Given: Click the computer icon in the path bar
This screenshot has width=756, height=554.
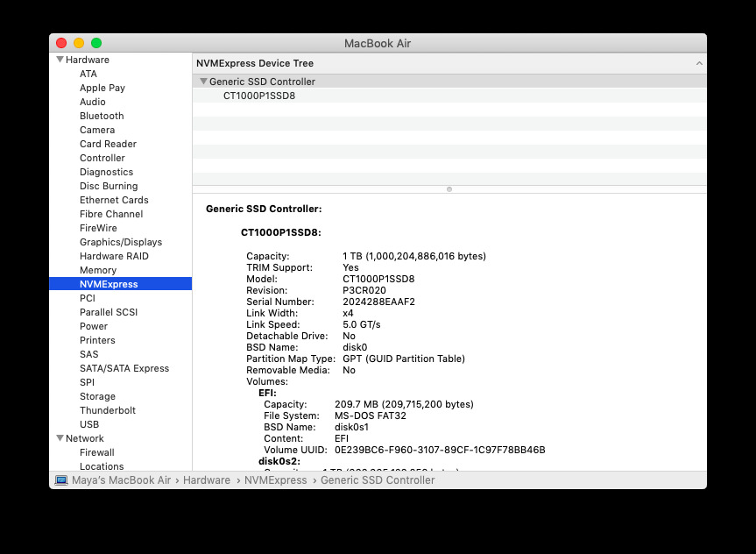Looking at the screenshot, I should (61, 480).
